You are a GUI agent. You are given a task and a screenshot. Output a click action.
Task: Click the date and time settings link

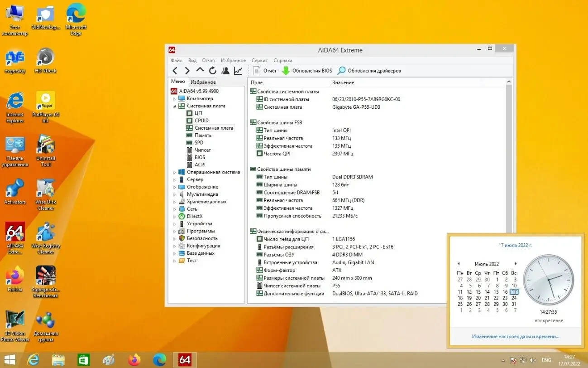click(515, 336)
